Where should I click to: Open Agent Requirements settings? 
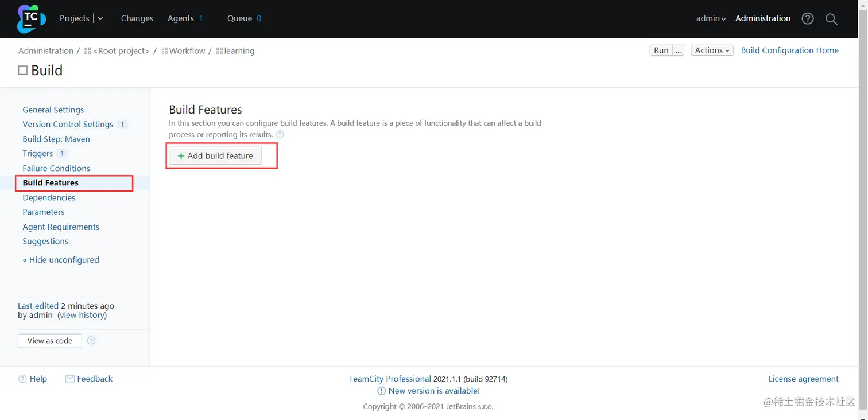point(61,227)
